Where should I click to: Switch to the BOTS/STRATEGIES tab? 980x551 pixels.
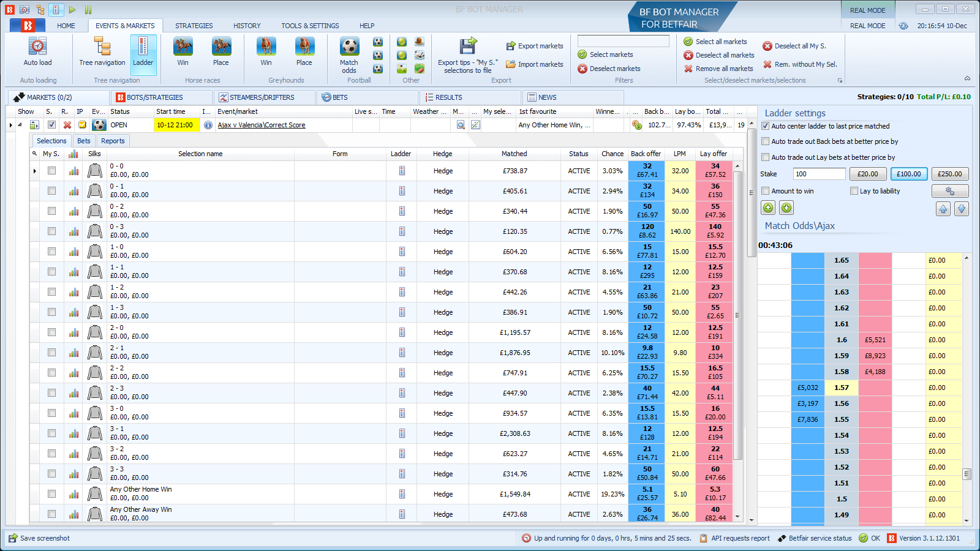pyautogui.click(x=162, y=97)
